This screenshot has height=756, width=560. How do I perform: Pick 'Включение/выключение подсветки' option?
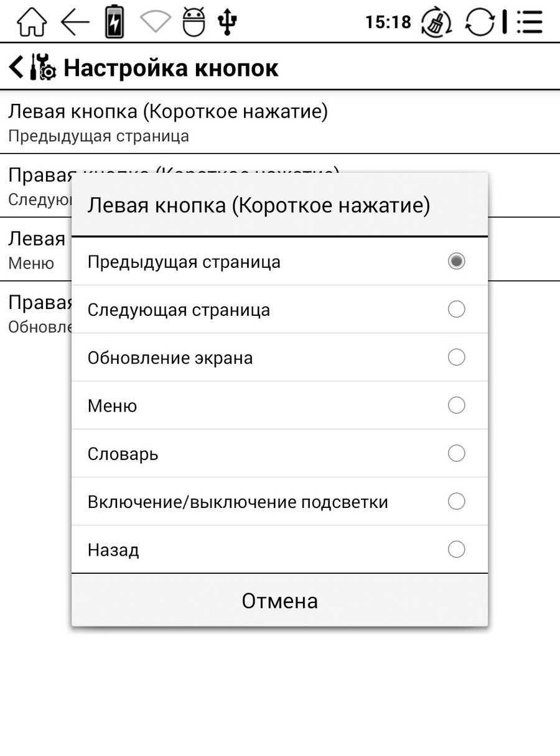[x=456, y=501]
